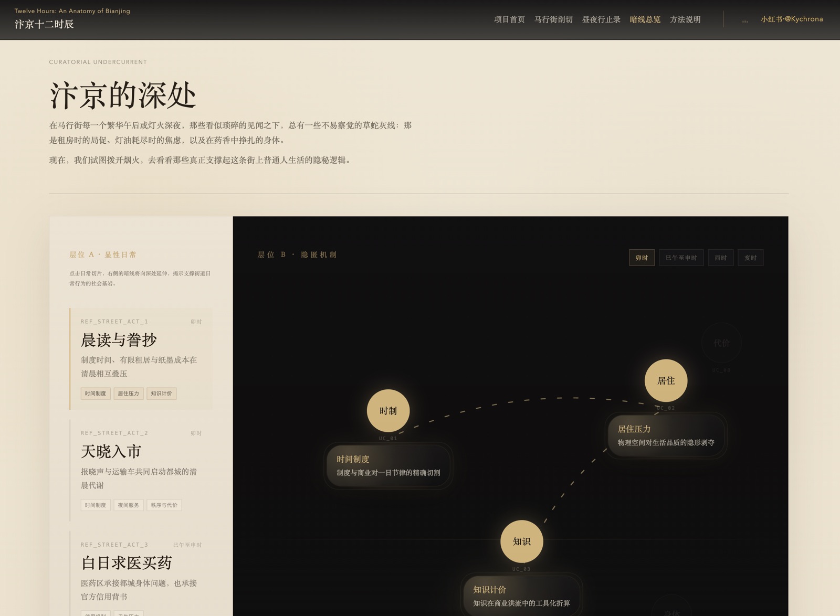This screenshot has width=840, height=616.
Task: Click 居住压力 tag under 晨读与誊抄
Action: (129, 394)
